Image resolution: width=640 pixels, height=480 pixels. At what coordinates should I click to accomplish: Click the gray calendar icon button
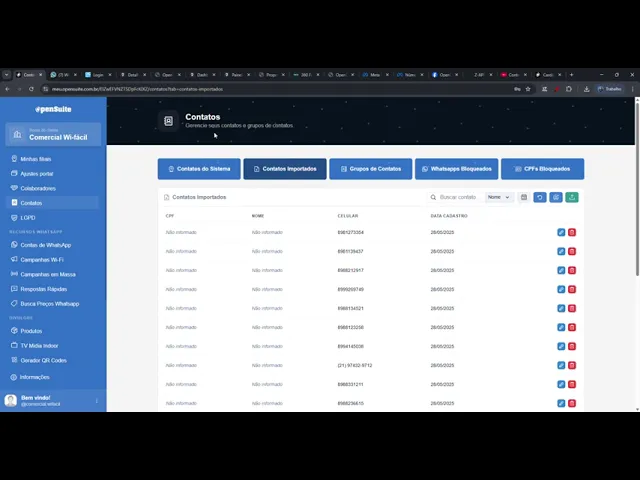pyautogui.click(x=524, y=197)
